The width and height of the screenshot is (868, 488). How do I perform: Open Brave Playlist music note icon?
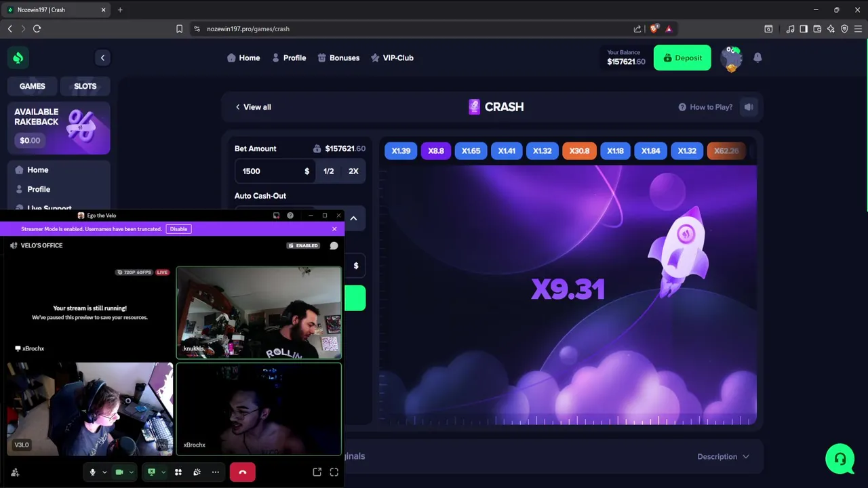pos(790,28)
